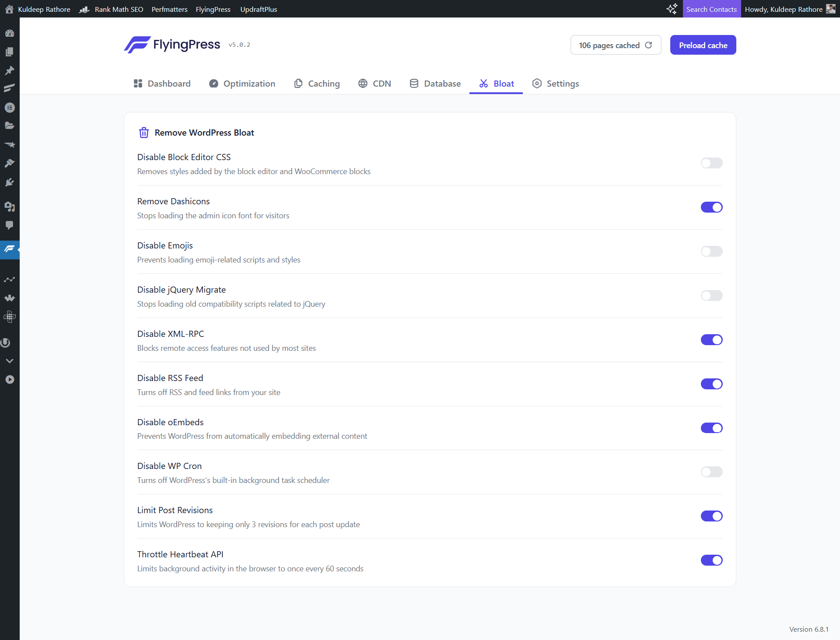This screenshot has width=840, height=640.
Task: Click the Search Contacts button
Action: click(711, 9)
